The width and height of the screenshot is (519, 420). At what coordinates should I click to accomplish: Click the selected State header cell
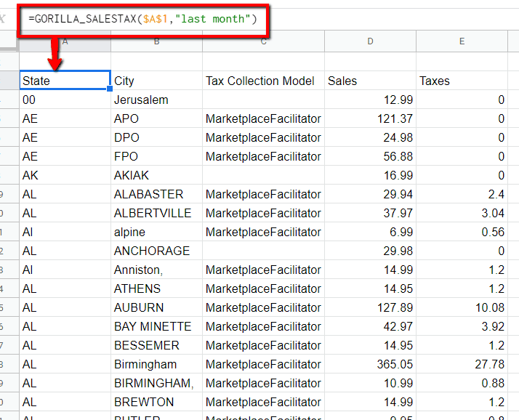[65, 81]
